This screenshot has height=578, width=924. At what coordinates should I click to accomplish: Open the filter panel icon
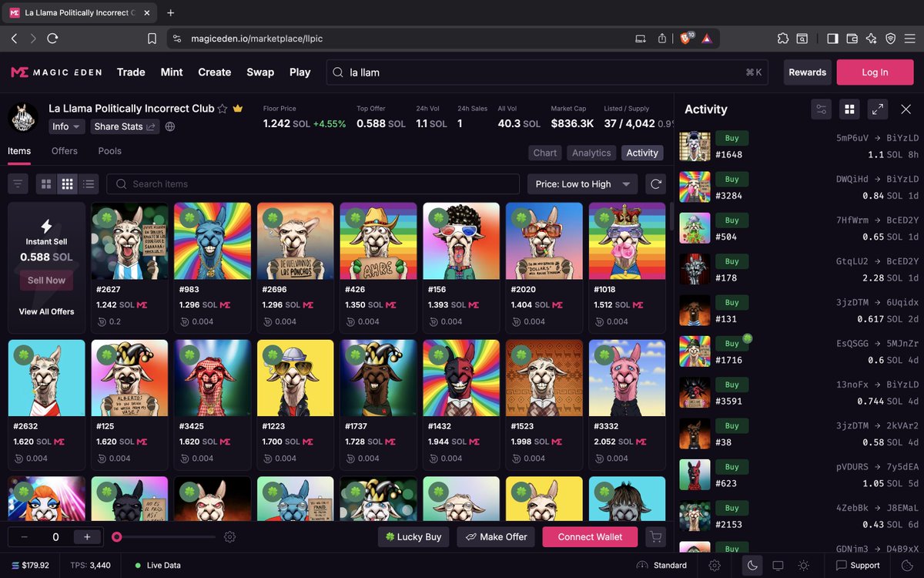click(x=18, y=184)
